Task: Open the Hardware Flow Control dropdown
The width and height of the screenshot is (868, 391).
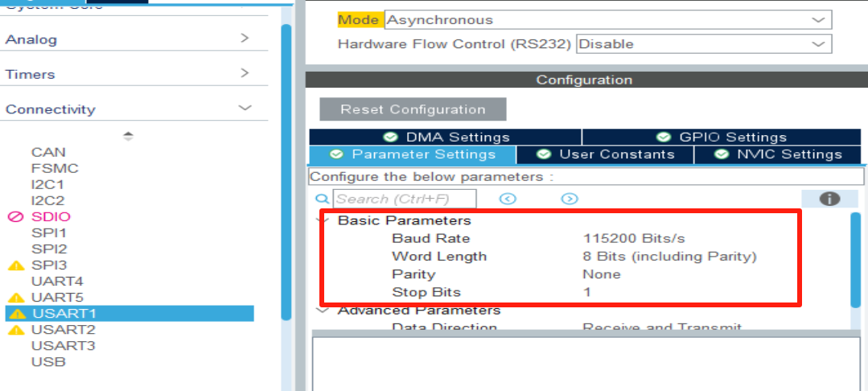Action: tap(703, 44)
